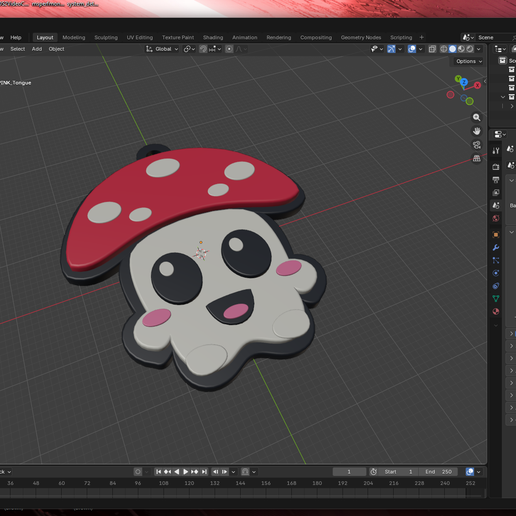Toggle the camera view icon

477,145
